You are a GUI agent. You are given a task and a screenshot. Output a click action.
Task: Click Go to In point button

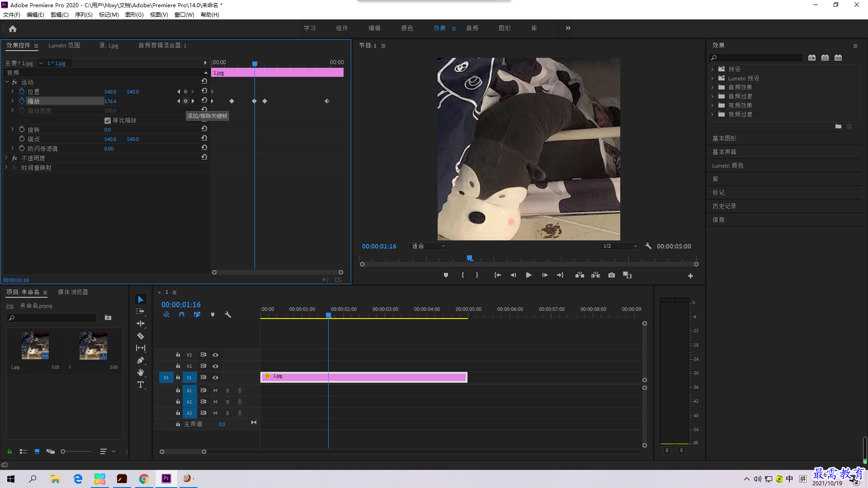497,275
